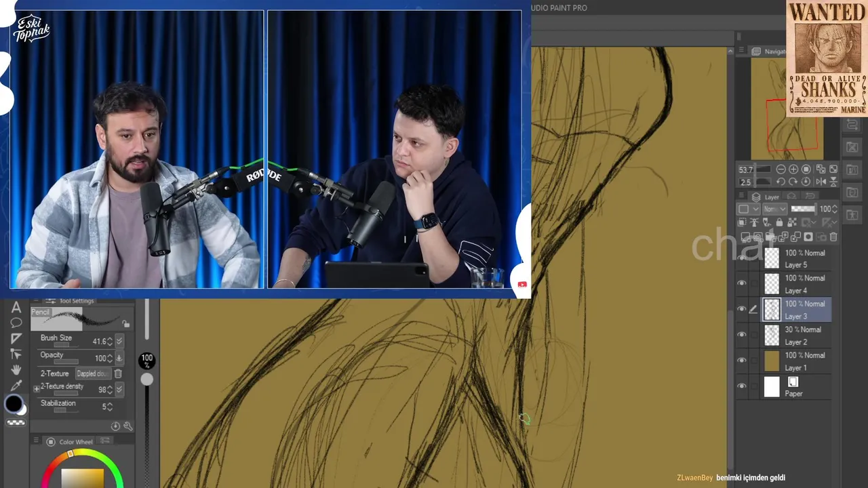
Task: Flip canvas vertically in Navigator
Action: point(833,182)
